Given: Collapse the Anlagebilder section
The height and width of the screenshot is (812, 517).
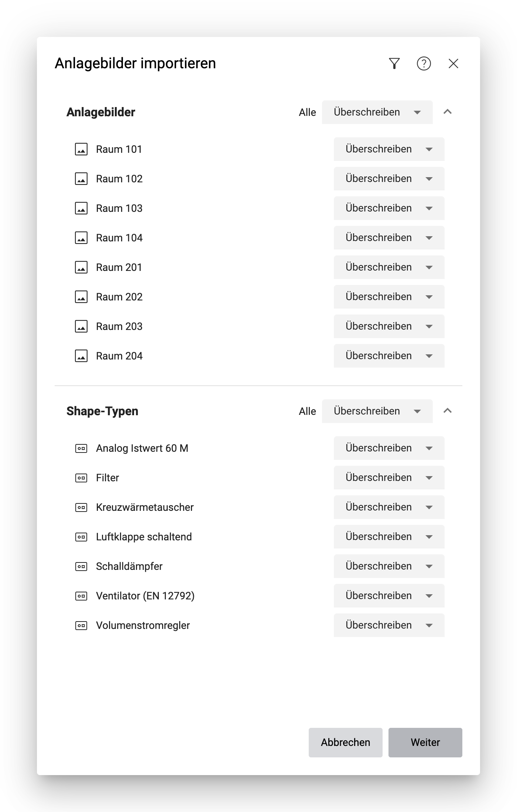Looking at the screenshot, I should pyautogui.click(x=448, y=112).
